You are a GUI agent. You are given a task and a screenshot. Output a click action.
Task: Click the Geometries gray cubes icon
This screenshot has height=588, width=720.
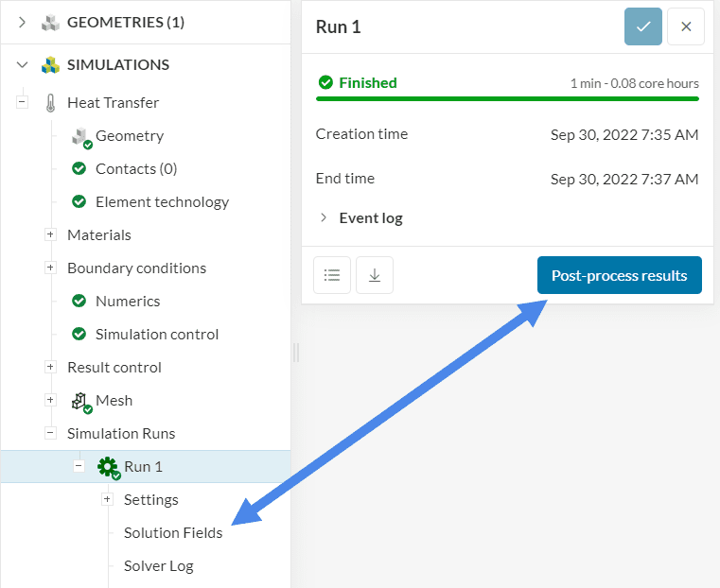50,23
